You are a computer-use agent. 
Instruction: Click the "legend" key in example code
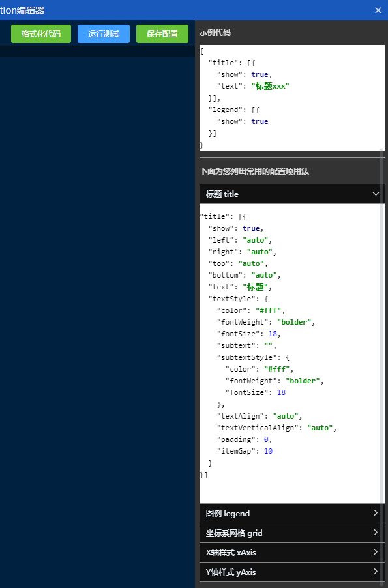pos(226,110)
